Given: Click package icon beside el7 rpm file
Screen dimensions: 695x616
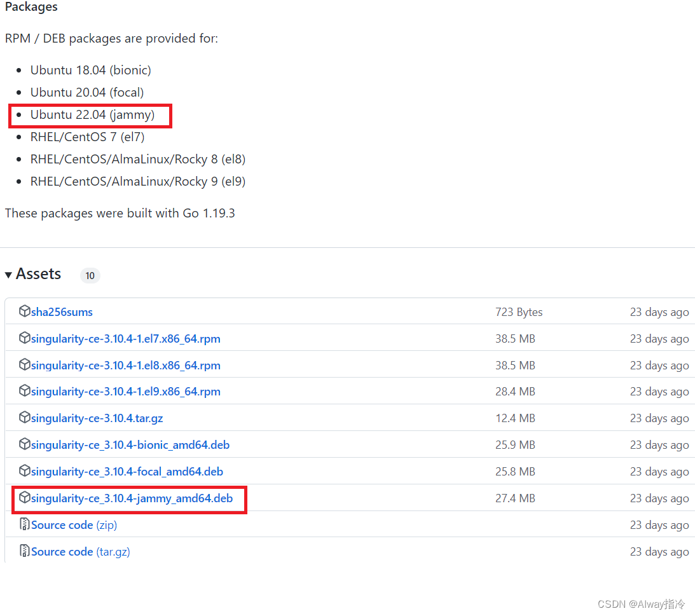Looking at the screenshot, I should (x=24, y=338).
